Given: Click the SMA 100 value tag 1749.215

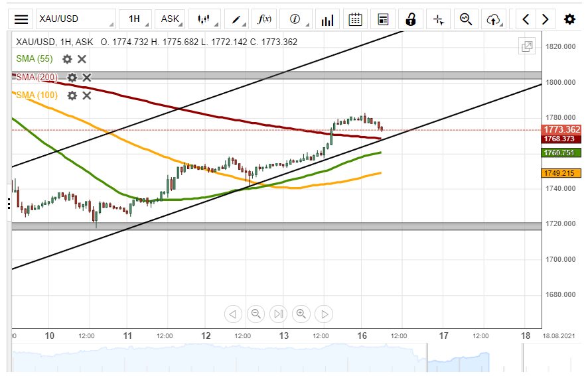Looking at the screenshot, I should coord(561,173).
